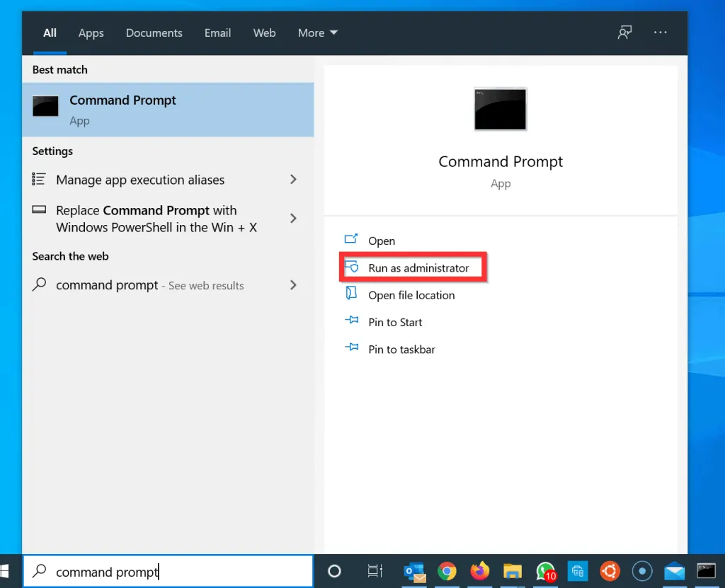Image resolution: width=725 pixels, height=588 pixels.
Task: Open the search feedback icon
Action: pos(624,33)
